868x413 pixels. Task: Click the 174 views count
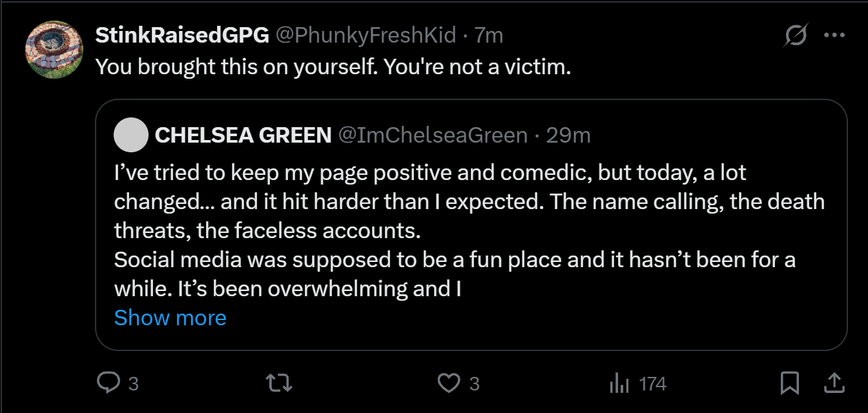(x=652, y=384)
